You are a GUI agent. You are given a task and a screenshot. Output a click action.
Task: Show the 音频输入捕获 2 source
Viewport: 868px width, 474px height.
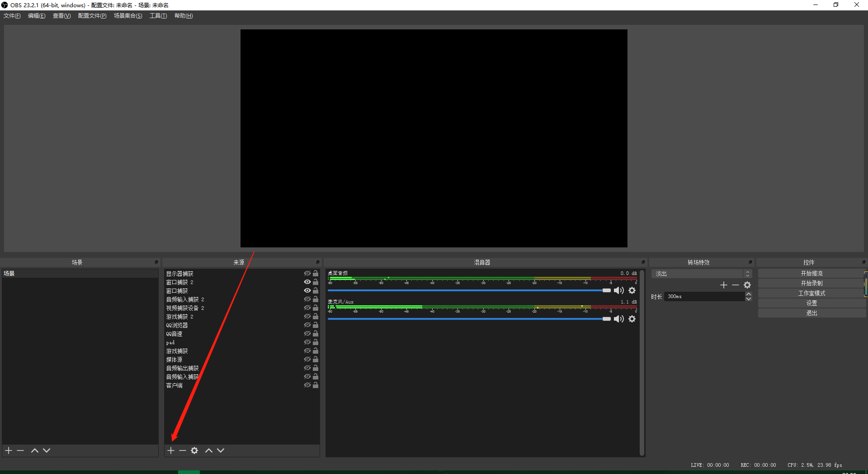(x=307, y=299)
